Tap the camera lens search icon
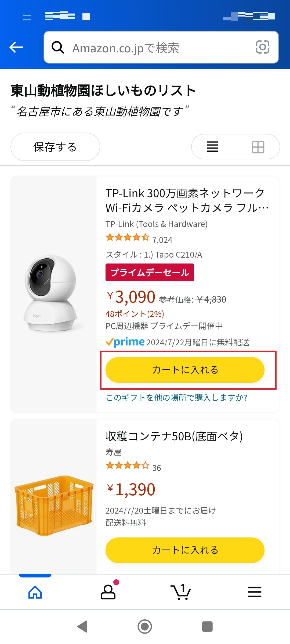 click(262, 47)
